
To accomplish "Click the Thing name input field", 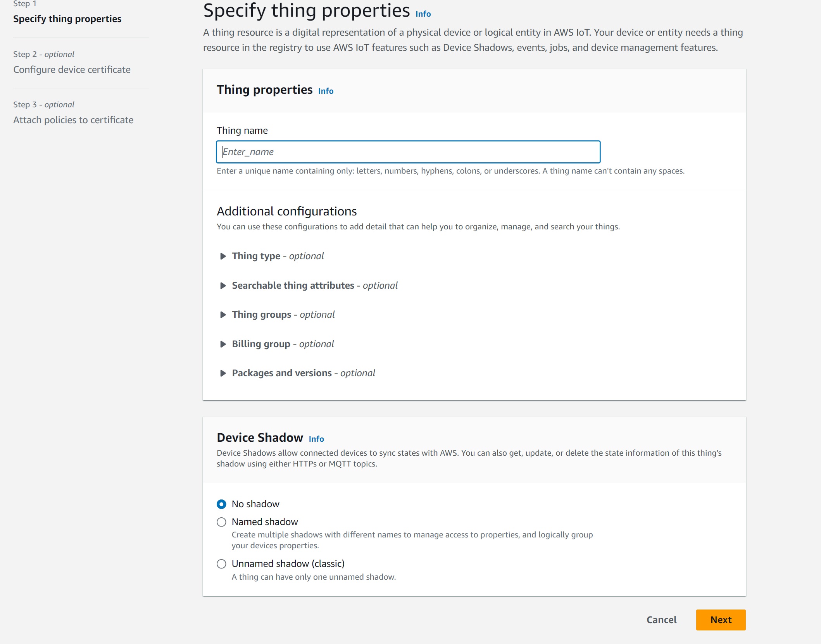I will pos(409,151).
